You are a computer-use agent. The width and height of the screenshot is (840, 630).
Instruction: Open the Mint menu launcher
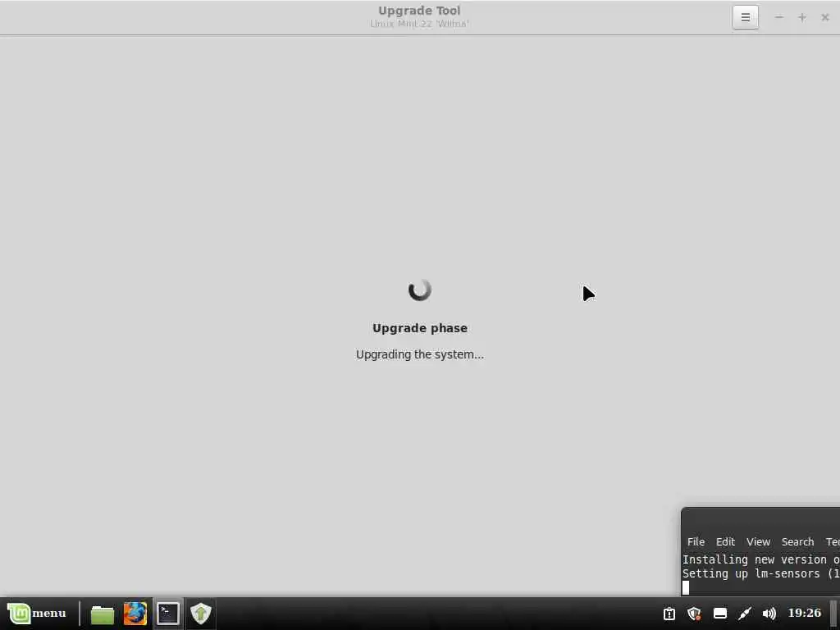[x=36, y=614]
